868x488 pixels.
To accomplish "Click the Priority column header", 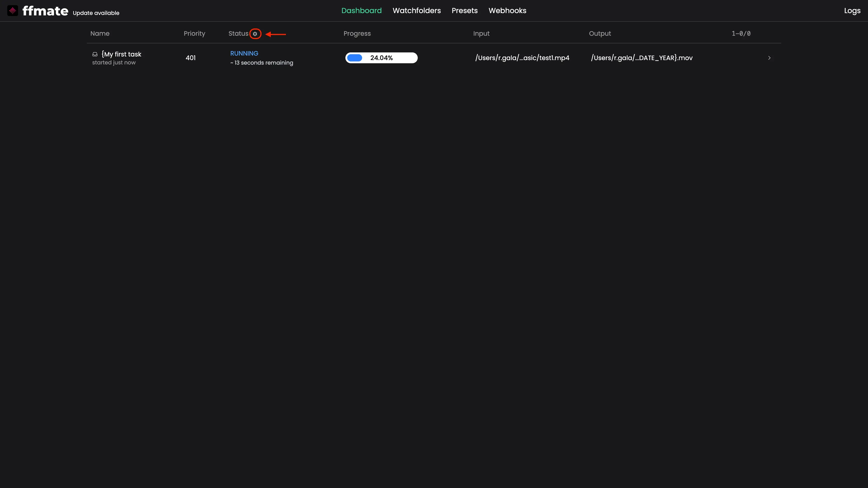I will (194, 34).
